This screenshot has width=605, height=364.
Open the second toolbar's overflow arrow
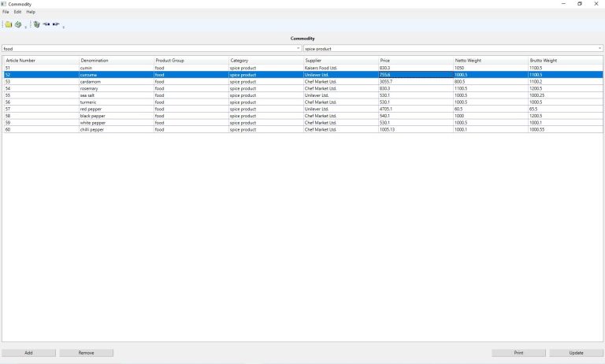(x=64, y=27)
